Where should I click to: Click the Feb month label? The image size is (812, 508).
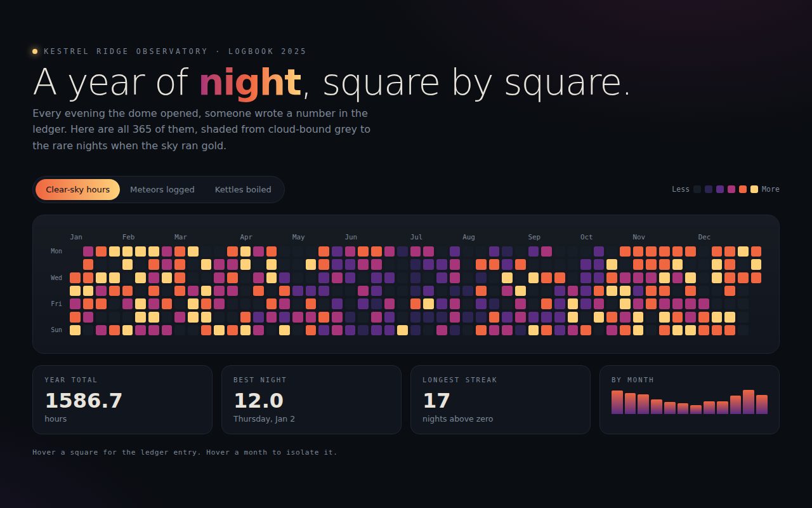[128, 237]
